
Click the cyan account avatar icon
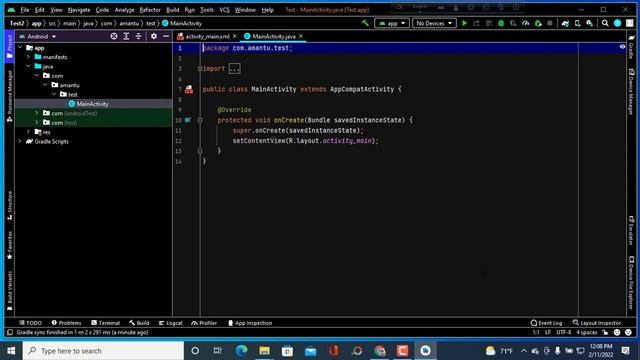[x=618, y=23]
